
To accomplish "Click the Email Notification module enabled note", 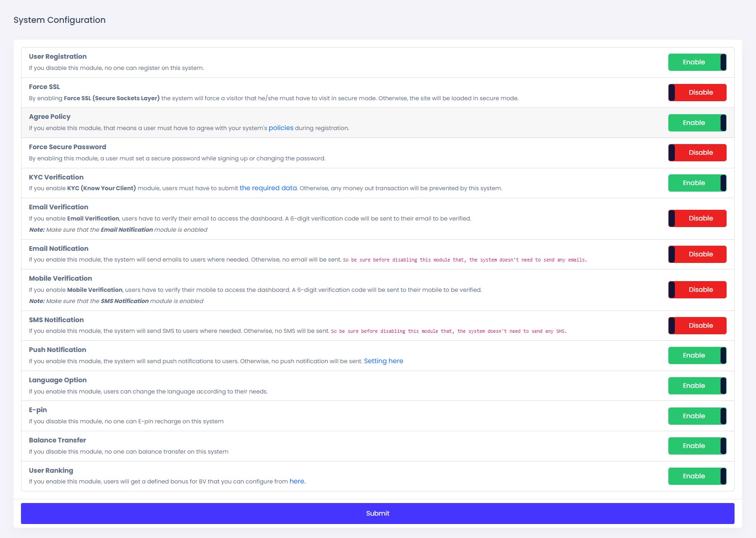I will point(118,230).
